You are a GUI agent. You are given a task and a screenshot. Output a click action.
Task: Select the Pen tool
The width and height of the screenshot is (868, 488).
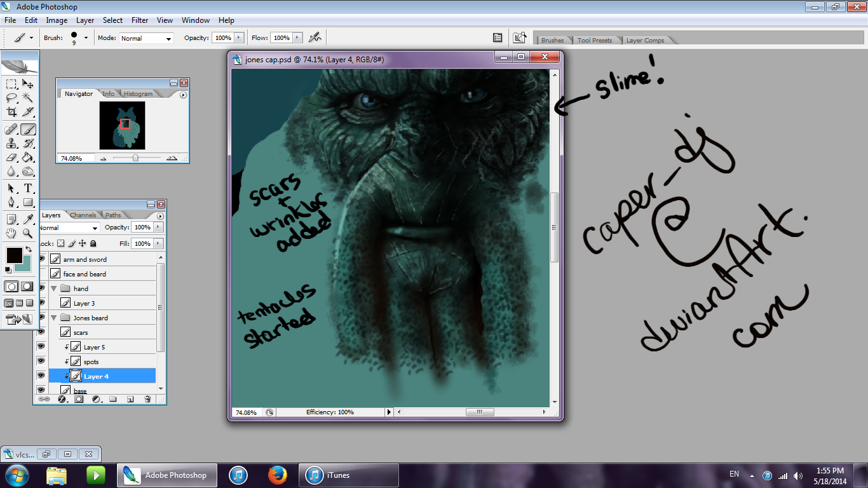(x=11, y=202)
